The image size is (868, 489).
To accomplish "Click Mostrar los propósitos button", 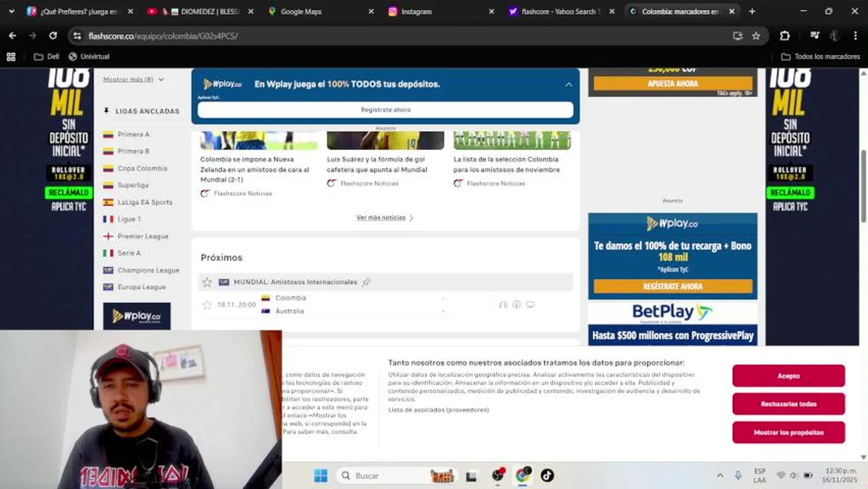I will click(789, 433).
